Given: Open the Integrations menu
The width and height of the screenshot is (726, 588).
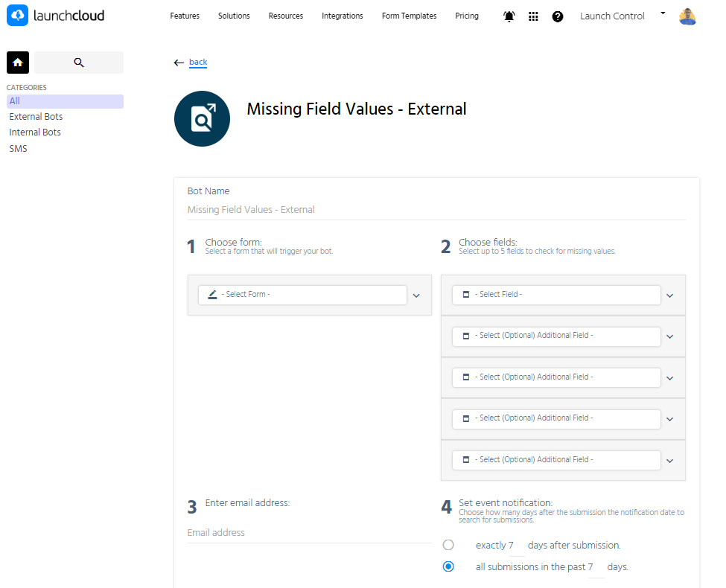Looking at the screenshot, I should 343,16.
